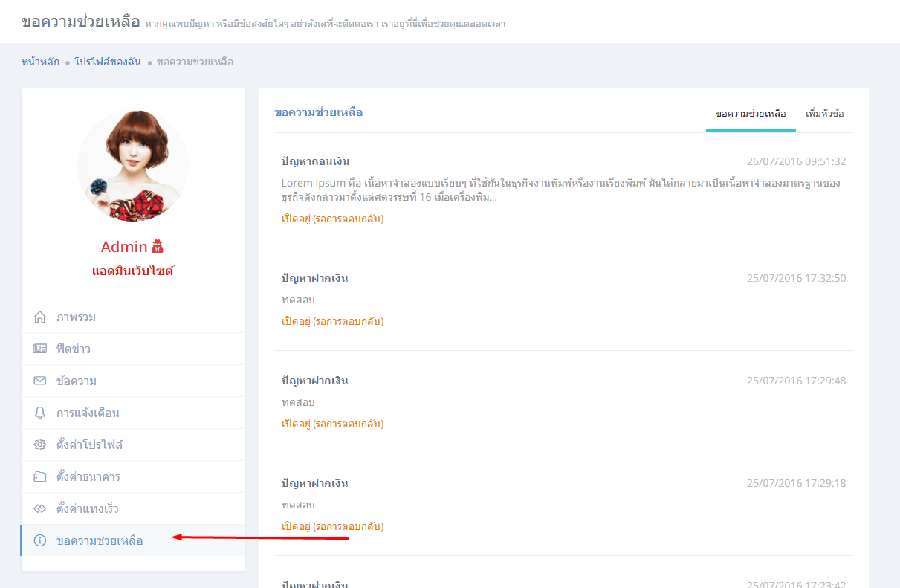Click the wallet icon beside ตั้งค่าธนาคาร

(40, 477)
